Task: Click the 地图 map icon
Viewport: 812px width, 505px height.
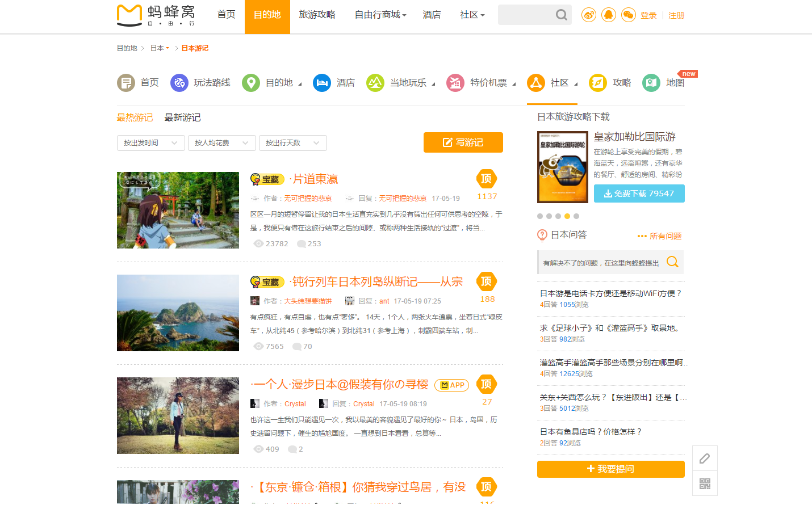Action: click(651, 83)
